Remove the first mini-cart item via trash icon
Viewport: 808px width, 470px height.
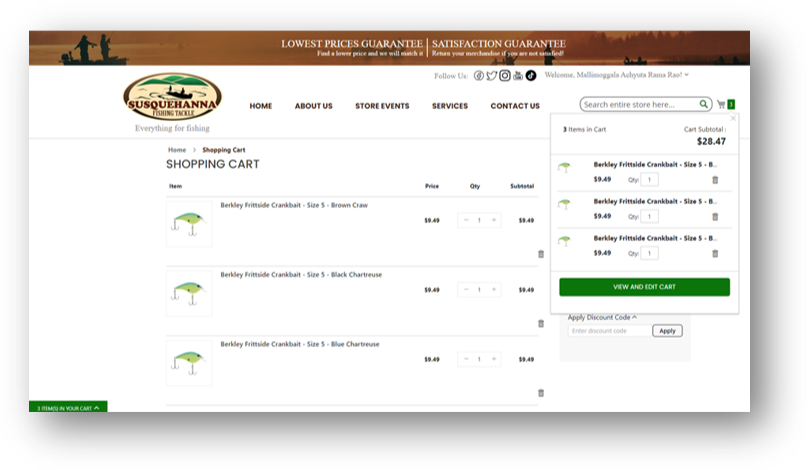tap(715, 180)
